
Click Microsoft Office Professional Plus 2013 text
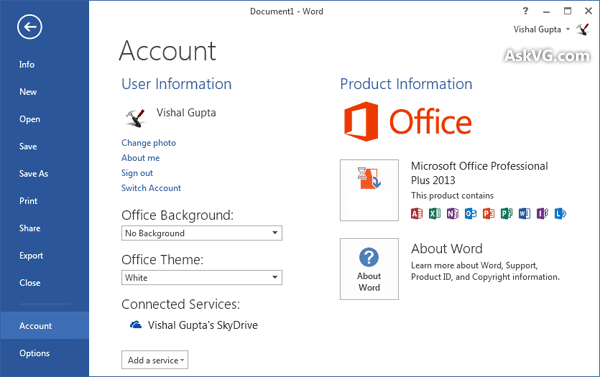coord(479,173)
